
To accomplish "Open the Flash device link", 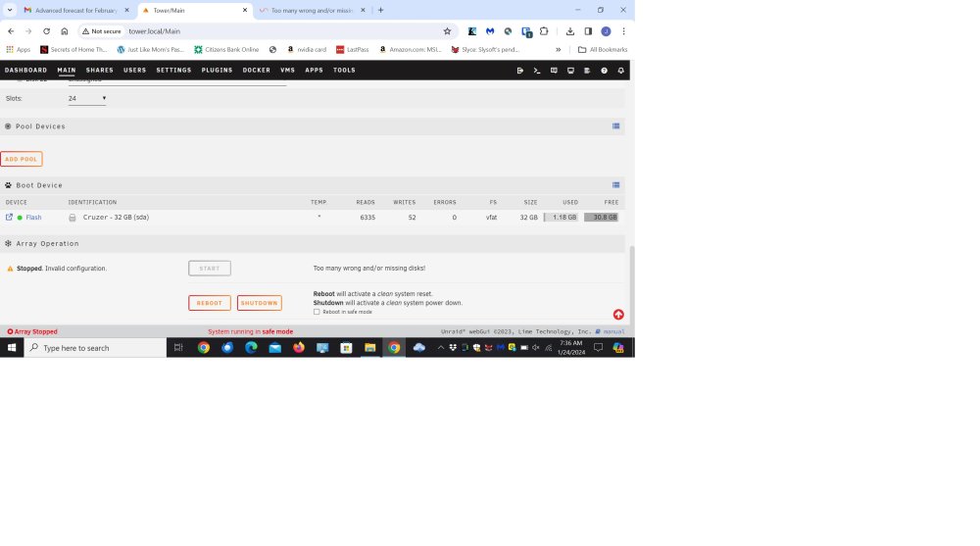I will pyautogui.click(x=33, y=218).
